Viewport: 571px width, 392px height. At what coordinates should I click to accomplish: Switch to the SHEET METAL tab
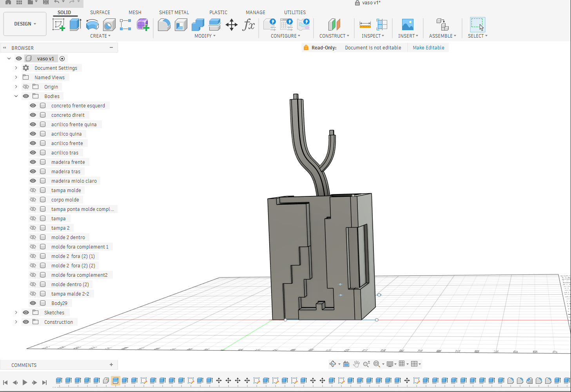click(x=174, y=12)
